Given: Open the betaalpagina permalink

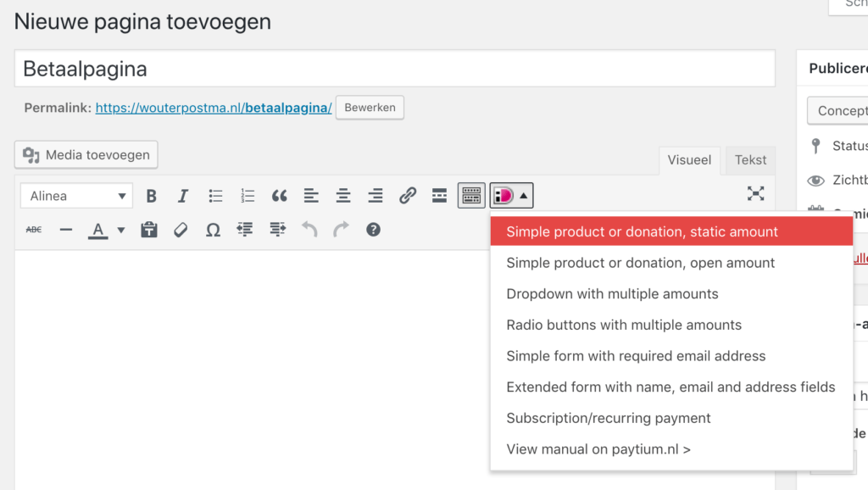Looking at the screenshot, I should pos(213,107).
